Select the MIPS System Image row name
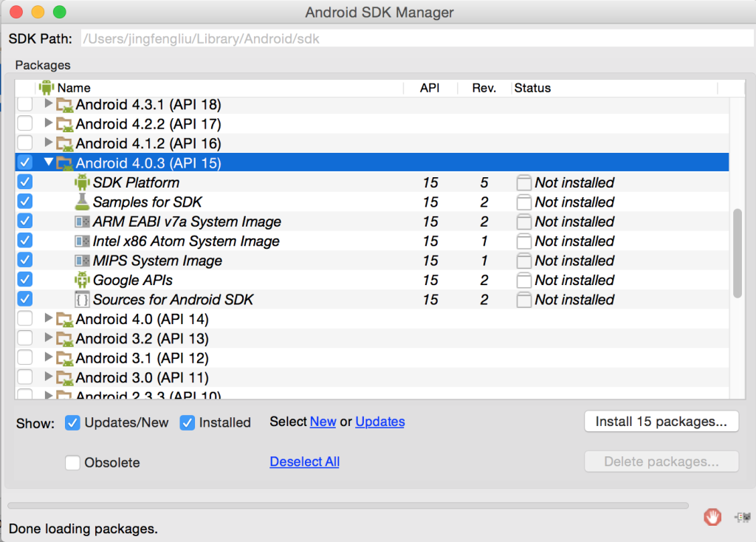Image resolution: width=756 pixels, height=542 pixels. click(157, 261)
